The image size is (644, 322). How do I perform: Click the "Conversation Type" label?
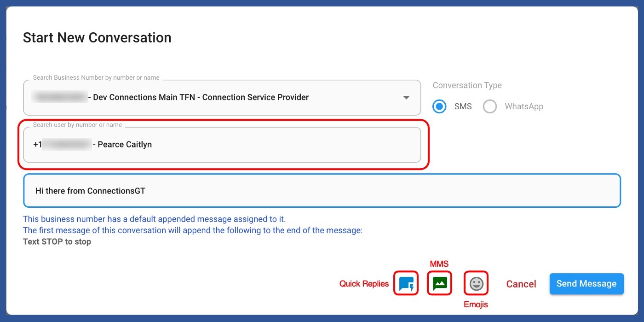click(467, 86)
